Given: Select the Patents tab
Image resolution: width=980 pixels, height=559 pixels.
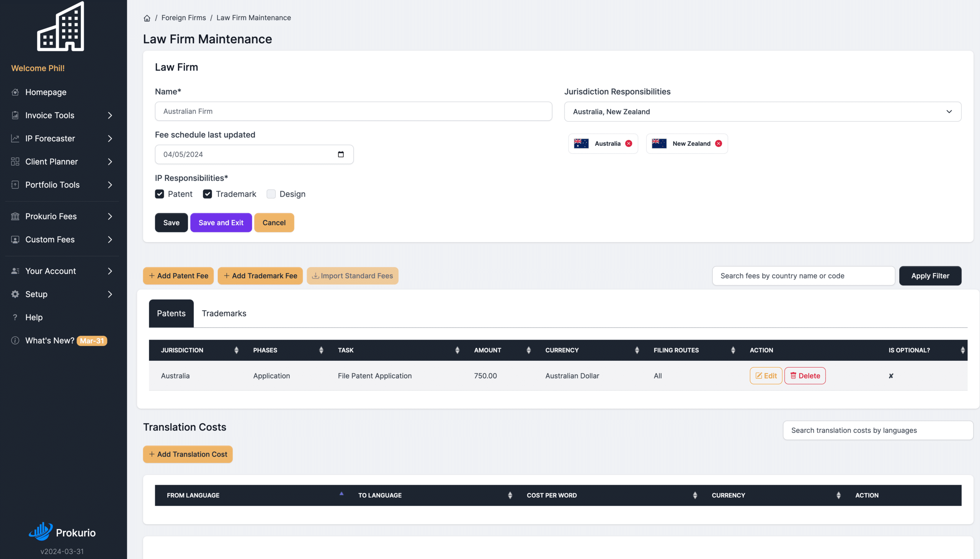Looking at the screenshot, I should click(171, 313).
